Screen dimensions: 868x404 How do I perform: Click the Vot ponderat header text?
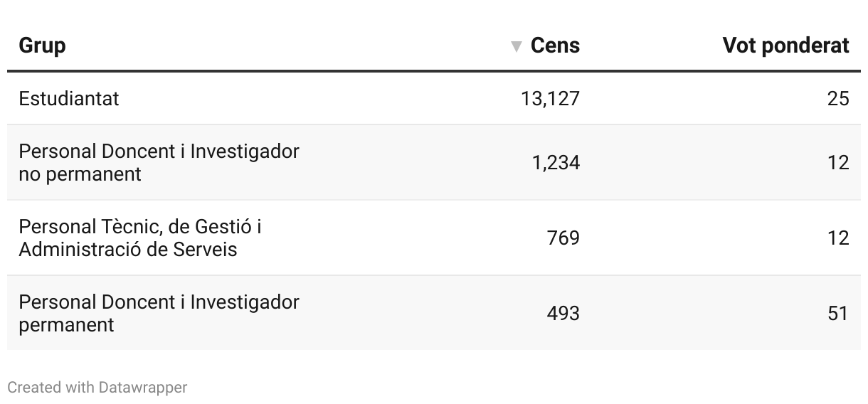click(x=785, y=46)
